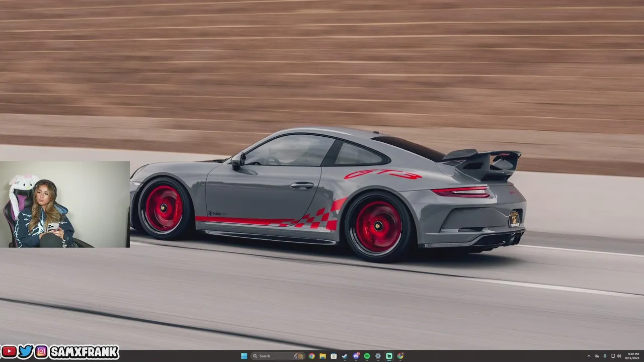Open the network tray icon
This screenshot has height=362, width=644.
click(613, 356)
